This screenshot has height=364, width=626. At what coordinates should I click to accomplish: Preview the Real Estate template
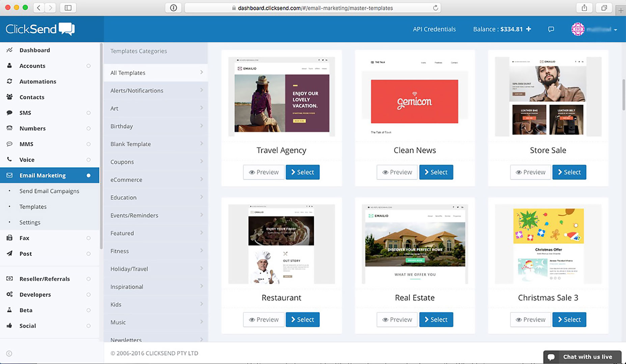tap(397, 319)
